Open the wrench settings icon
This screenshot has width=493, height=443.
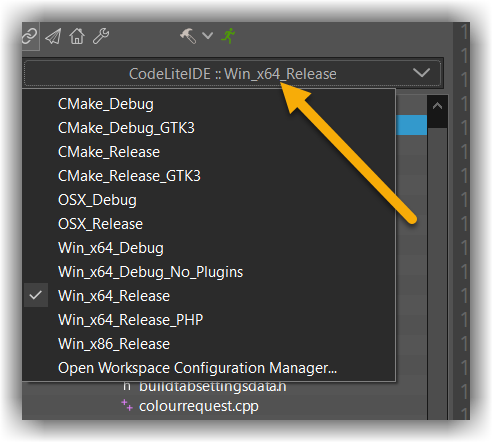point(101,36)
